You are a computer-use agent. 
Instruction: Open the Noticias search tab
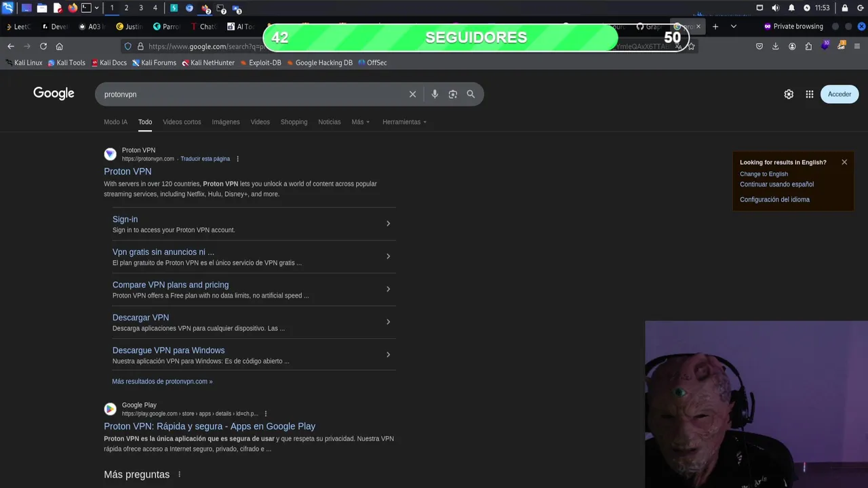pyautogui.click(x=330, y=122)
